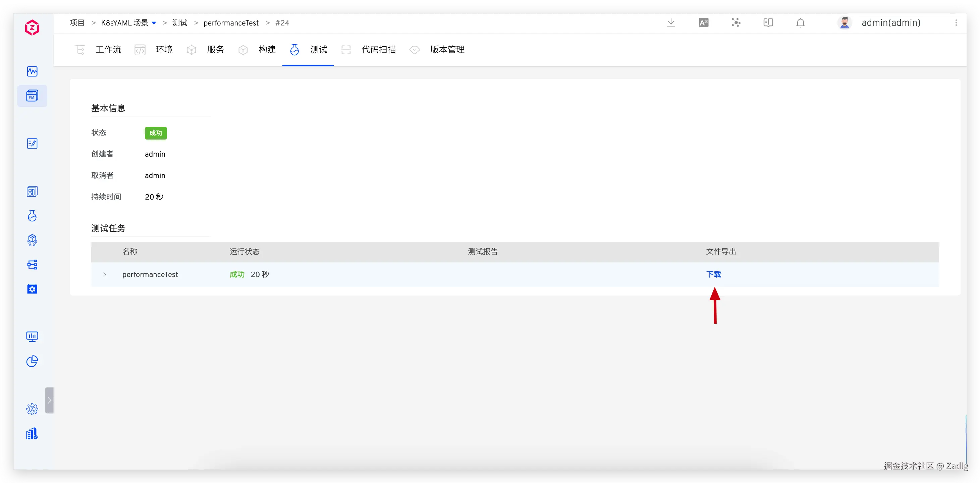Open the 版本管理 tab
This screenshot has width=980, height=483.
[x=447, y=50]
